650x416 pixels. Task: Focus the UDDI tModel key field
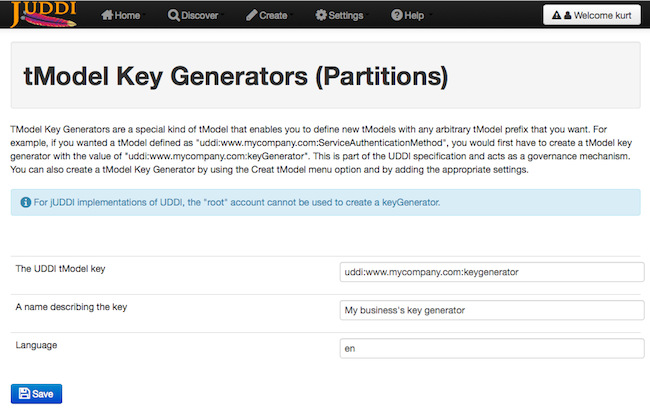tap(490, 271)
